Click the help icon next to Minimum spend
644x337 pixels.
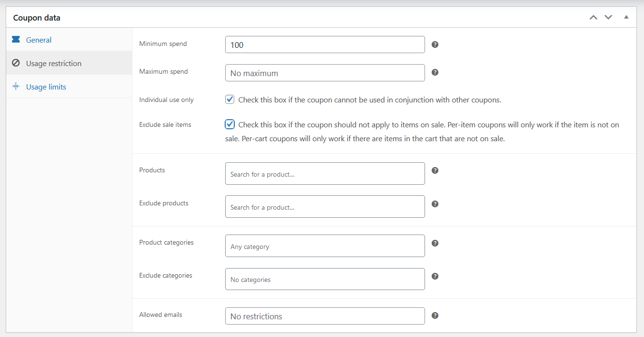(435, 45)
